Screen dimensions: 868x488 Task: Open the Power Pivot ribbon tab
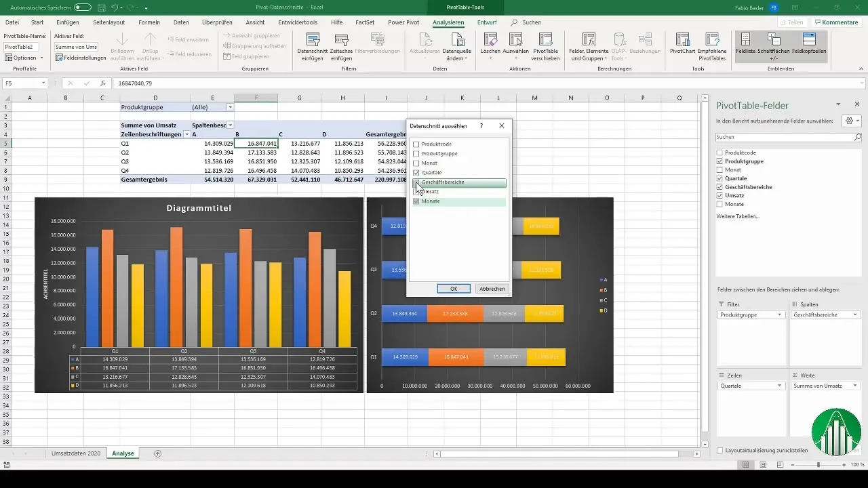404,22
